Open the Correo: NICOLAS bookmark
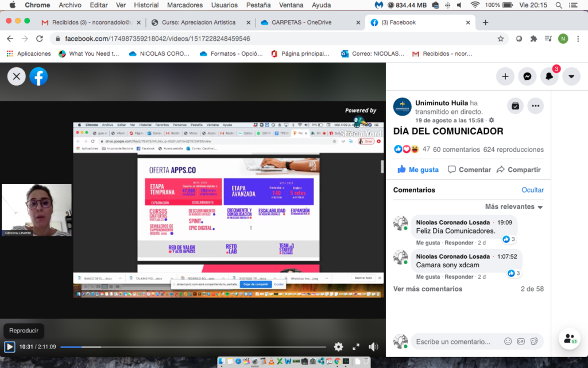Screen dimensions: 588x368 coord(372,53)
